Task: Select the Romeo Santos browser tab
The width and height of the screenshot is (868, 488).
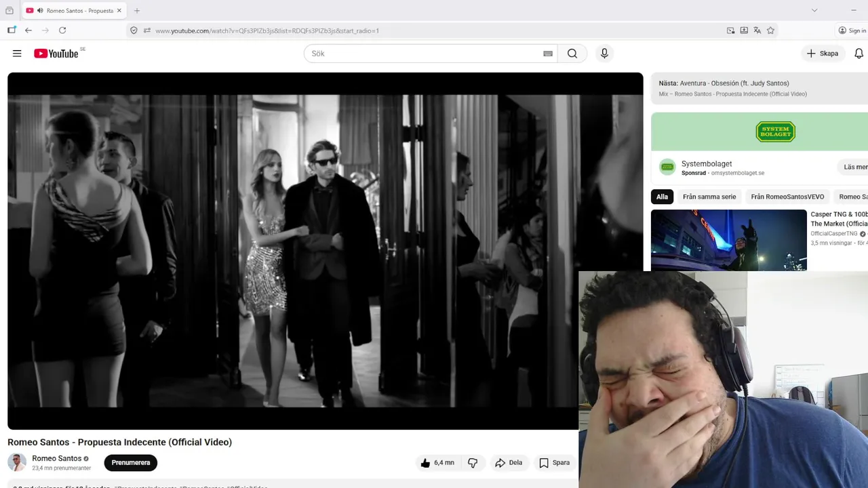Action: click(x=75, y=11)
